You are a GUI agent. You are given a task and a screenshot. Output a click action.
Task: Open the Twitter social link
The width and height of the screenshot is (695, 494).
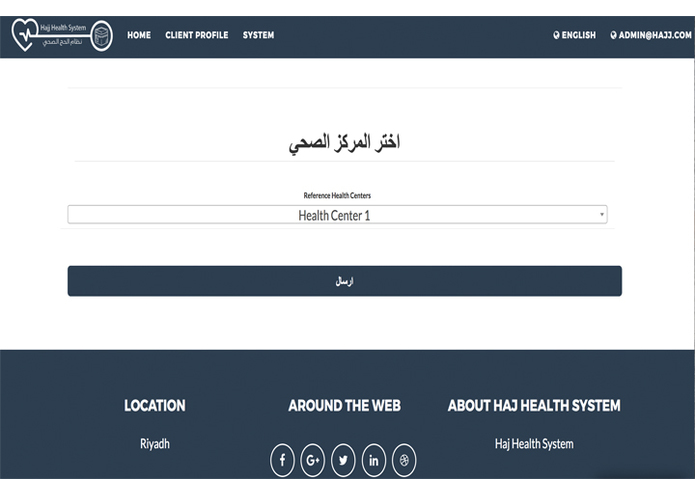tap(343, 460)
